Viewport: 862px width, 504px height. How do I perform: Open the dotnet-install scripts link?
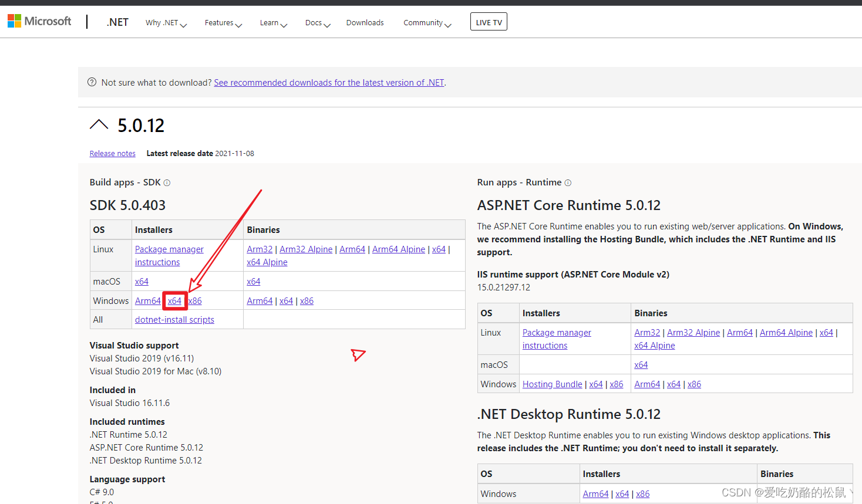point(174,320)
